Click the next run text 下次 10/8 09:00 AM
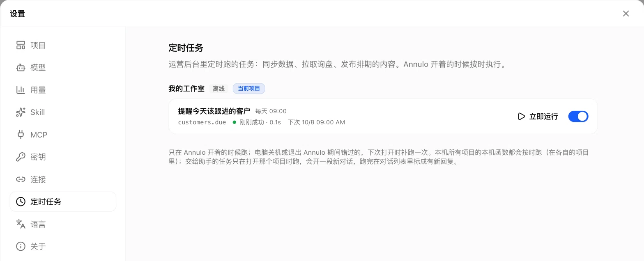Viewport: 644px width, 261px height. [x=316, y=122]
